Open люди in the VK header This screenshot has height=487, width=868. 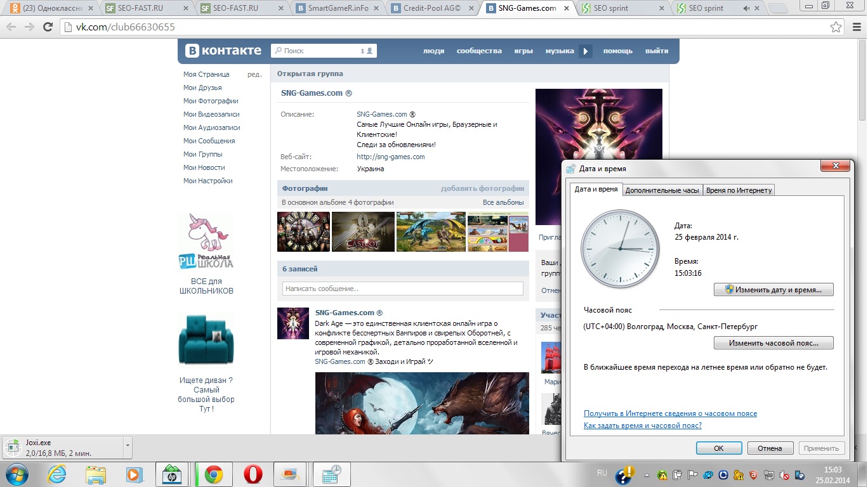pos(434,51)
